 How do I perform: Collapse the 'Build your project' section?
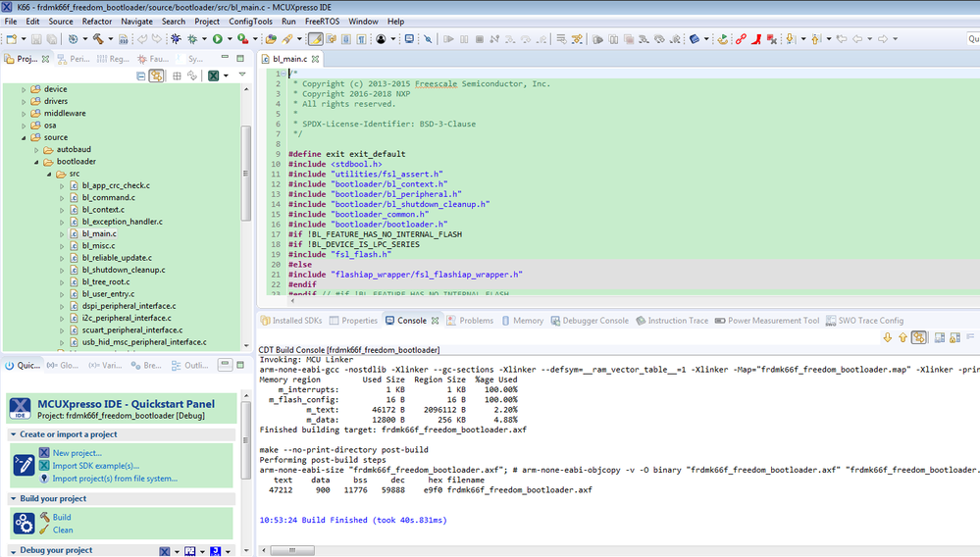(x=14, y=498)
